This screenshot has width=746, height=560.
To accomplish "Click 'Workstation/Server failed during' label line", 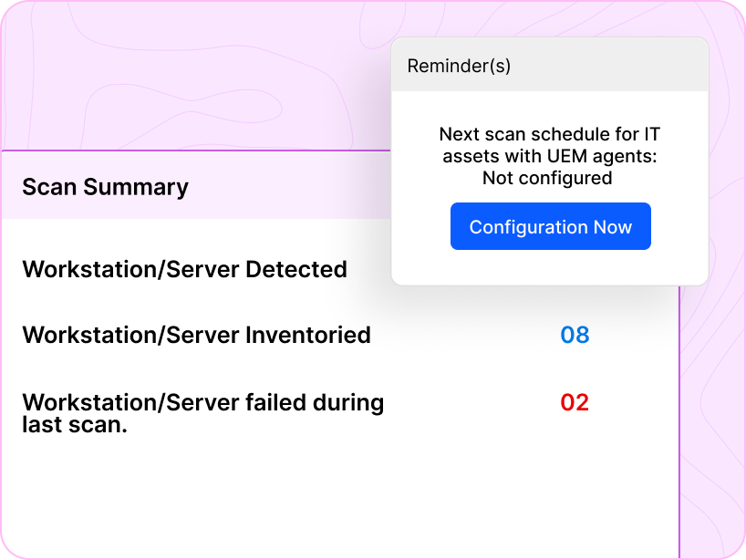I will (x=202, y=402).
